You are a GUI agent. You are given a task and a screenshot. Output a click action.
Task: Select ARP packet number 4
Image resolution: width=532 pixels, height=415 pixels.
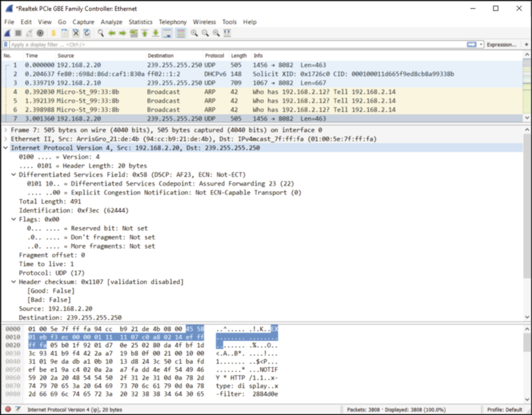[262, 92]
